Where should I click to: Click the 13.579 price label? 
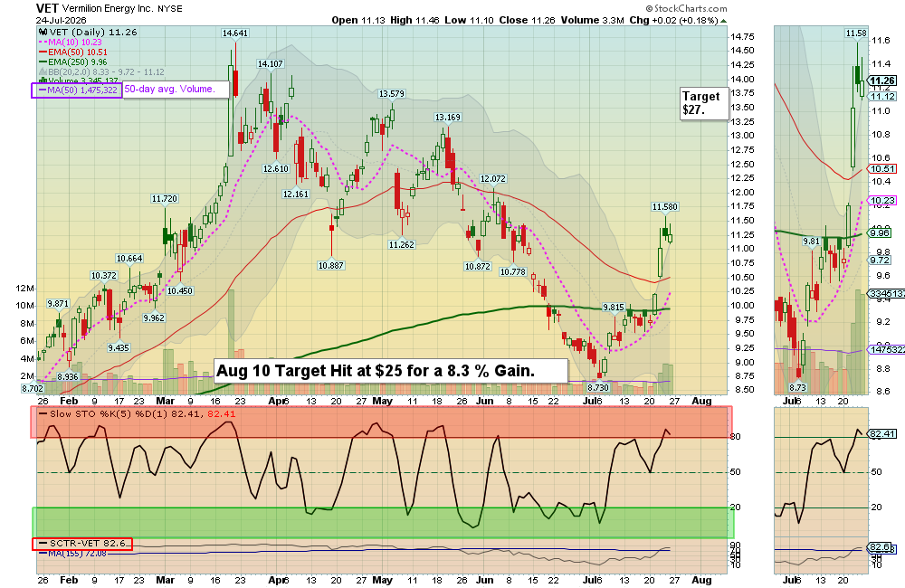click(391, 93)
